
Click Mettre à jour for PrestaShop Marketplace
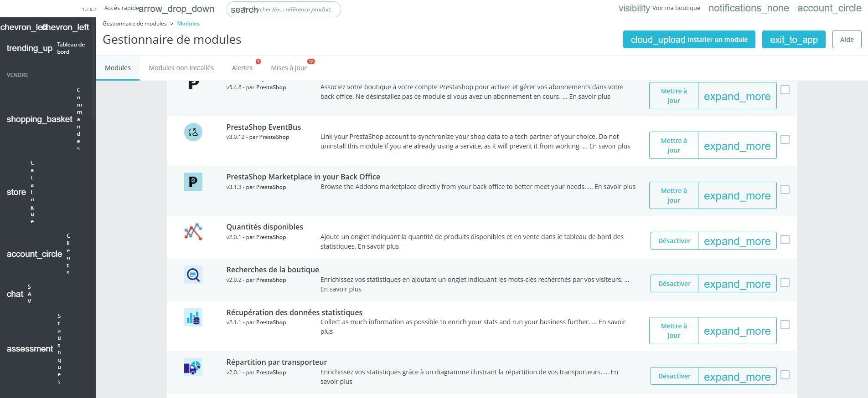click(x=673, y=195)
